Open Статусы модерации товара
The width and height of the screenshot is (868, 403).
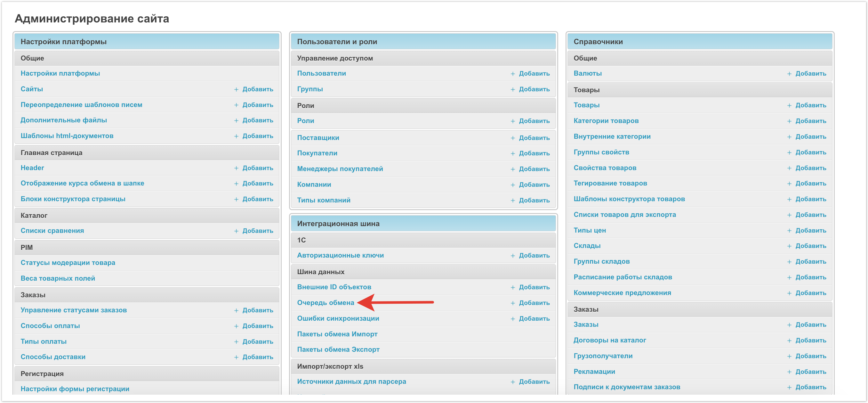click(x=68, y=263)
